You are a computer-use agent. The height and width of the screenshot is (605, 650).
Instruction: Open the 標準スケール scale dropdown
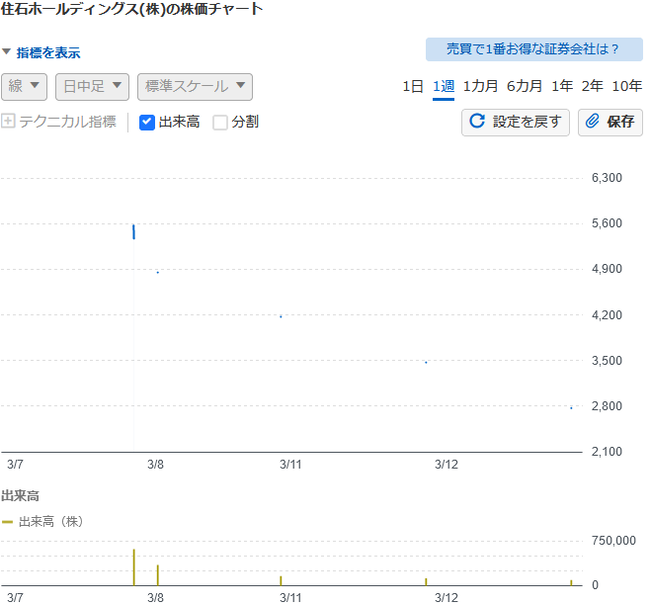196,87
